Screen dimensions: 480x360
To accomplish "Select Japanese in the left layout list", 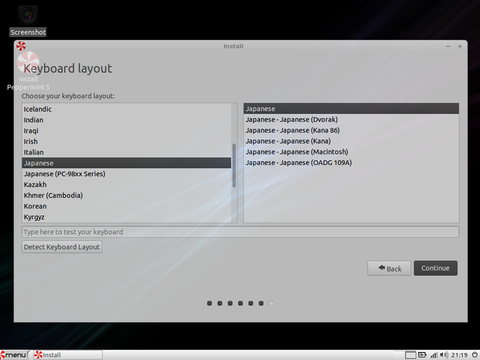I will coord(126,163).
